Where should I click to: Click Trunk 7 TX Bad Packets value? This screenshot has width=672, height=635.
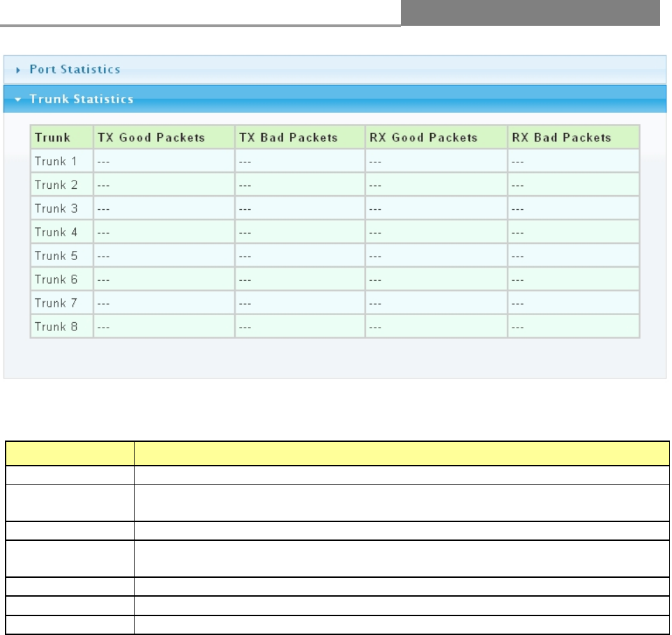tap(300, 303)
